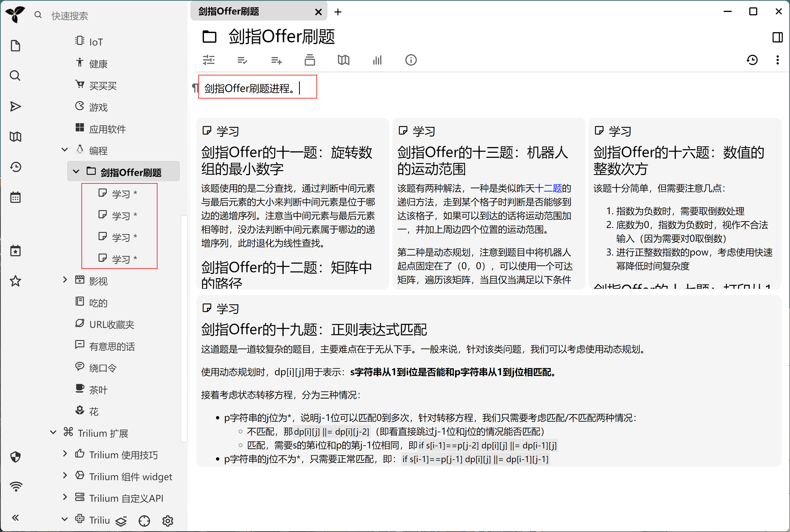Switch to the 剑指Offer刷题 tab
Image resolution: width=790 pixels, height=532 pixels.
coord(259,11)
